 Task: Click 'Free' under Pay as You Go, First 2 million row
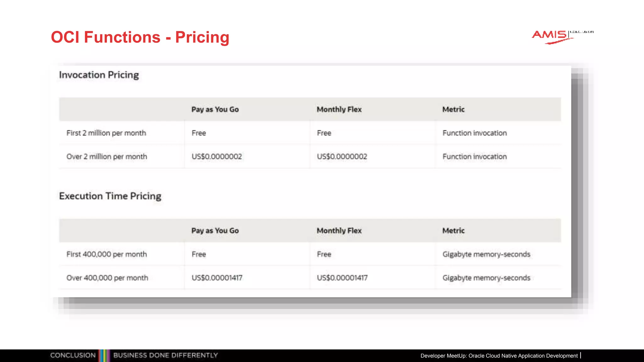point(199,133)
